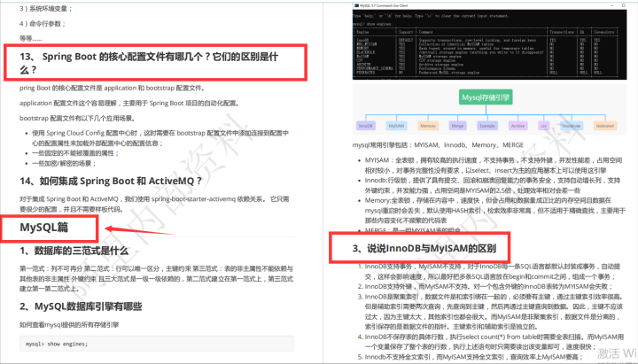Image resolution: width=638 pixels, height=364 pixels.
Task: Click the line 'bootstrap 配置文件有以下几个应用场景。'
Action: pos(77,118)
